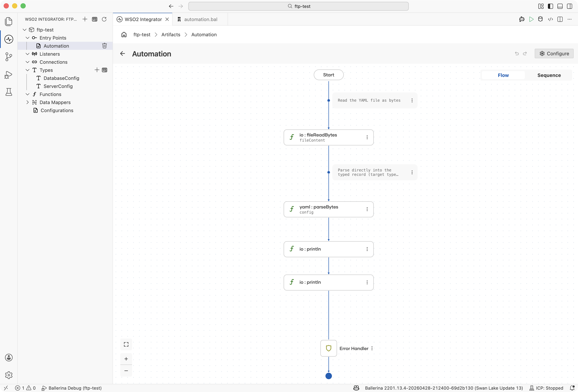
Task: Select the WSO2 Integrator editor tab
Action: [x=143, y=19]
